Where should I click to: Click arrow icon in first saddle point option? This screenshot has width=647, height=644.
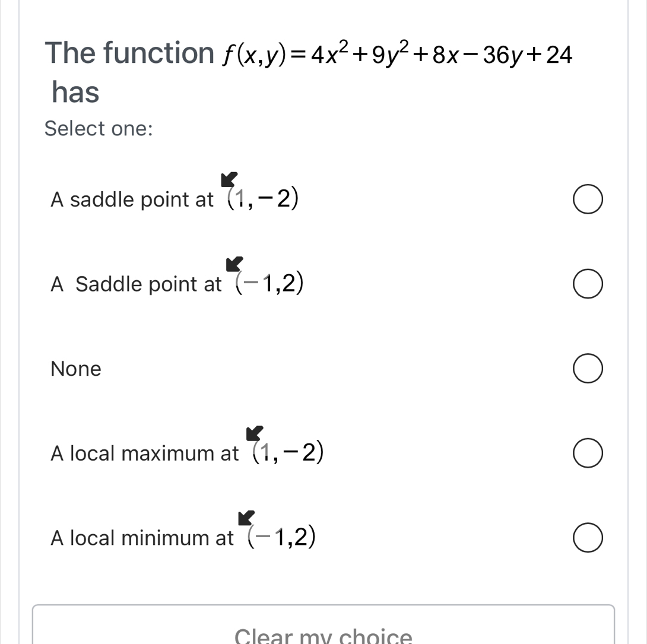(229, 180)
